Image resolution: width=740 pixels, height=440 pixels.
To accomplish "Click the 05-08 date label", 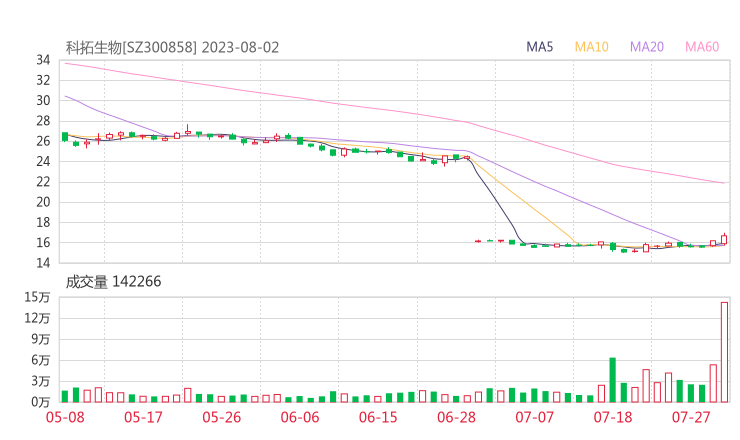I will point(65,417).
